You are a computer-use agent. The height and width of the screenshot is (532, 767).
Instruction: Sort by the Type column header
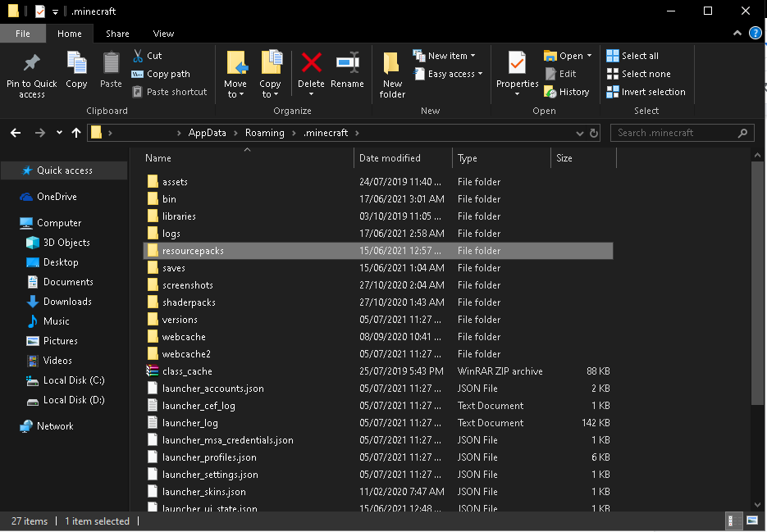(501, 158)
